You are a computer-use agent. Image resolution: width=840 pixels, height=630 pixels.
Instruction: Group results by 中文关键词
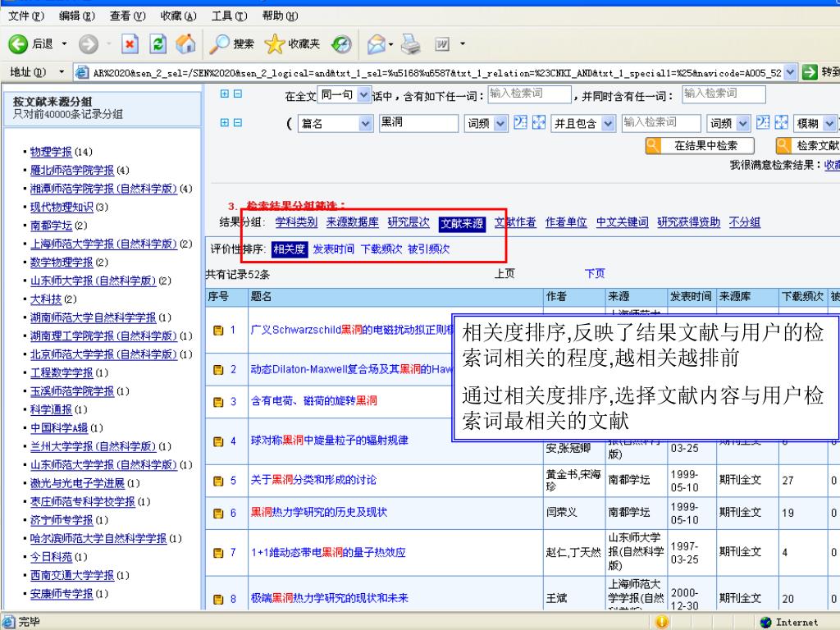[x=622, y=222]
